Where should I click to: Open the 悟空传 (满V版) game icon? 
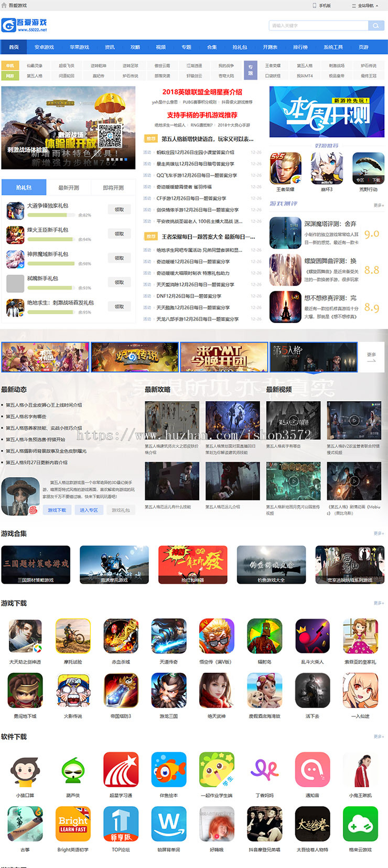[x=217, y=636]
